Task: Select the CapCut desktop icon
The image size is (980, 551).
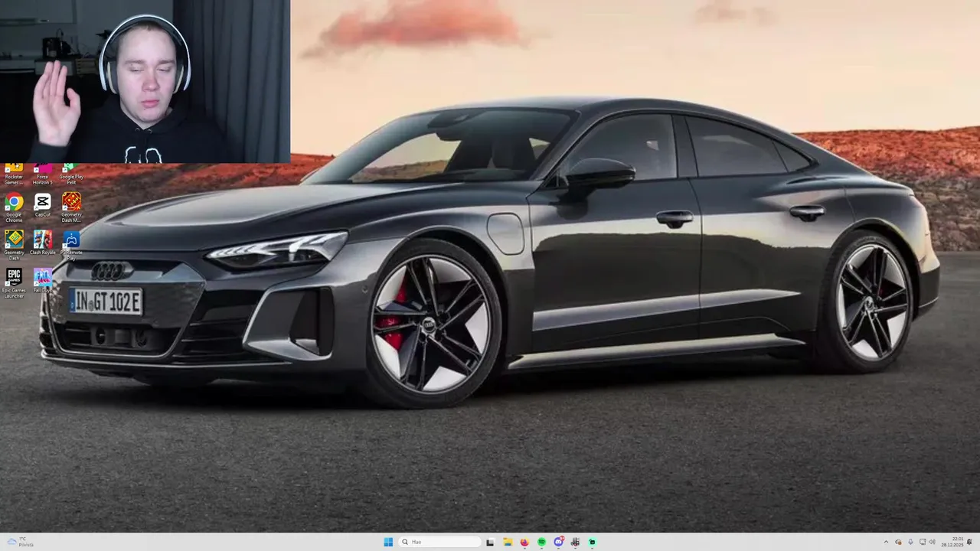Action: point(42,205)
